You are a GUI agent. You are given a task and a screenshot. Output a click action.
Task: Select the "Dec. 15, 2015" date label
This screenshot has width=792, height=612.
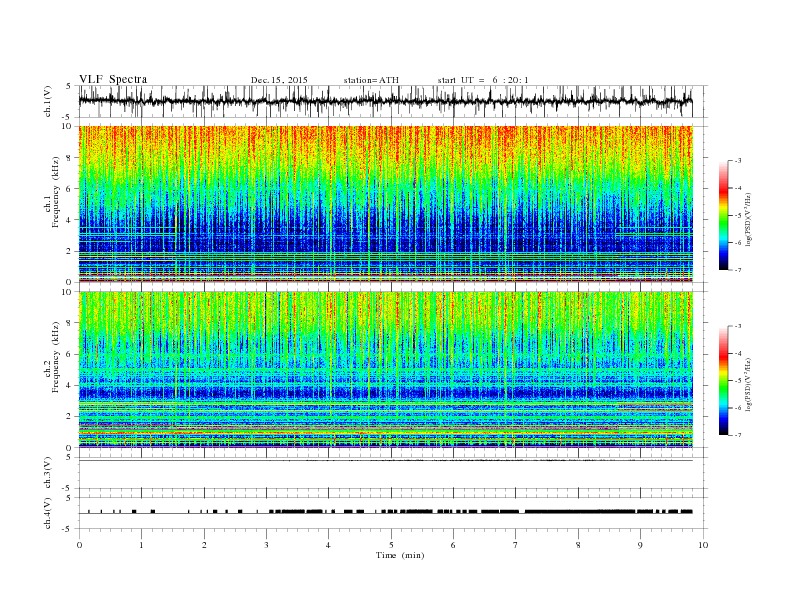pos(279,80)
